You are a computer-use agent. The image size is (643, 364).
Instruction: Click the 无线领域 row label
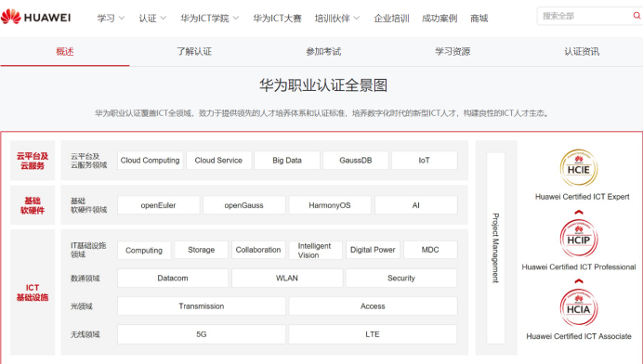[85, 334]
